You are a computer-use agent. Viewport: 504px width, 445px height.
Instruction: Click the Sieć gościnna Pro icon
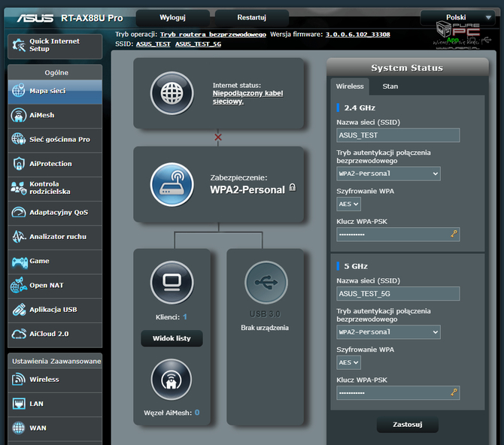tap(18, 139)
